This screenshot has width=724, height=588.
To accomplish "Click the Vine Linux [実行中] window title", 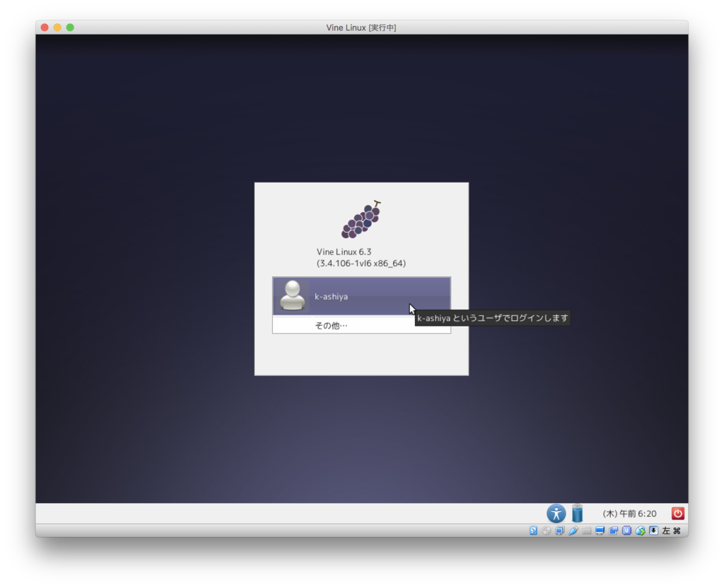I will click(x=361, y=28).
